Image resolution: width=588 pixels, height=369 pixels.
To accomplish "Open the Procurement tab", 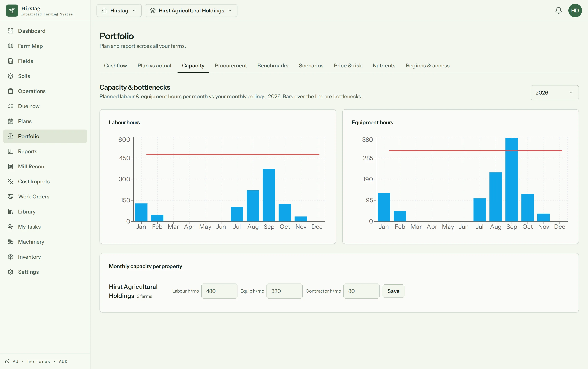I will (231, 66).
